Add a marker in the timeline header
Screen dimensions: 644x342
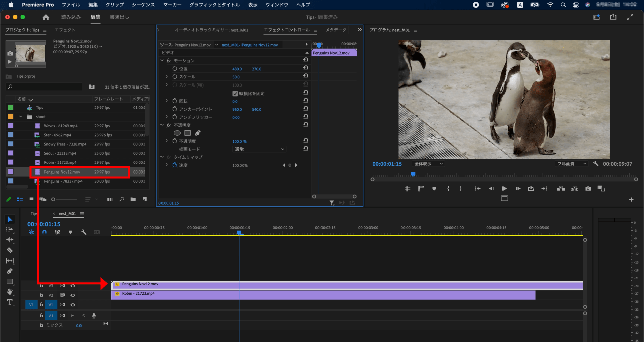(70, 232)
